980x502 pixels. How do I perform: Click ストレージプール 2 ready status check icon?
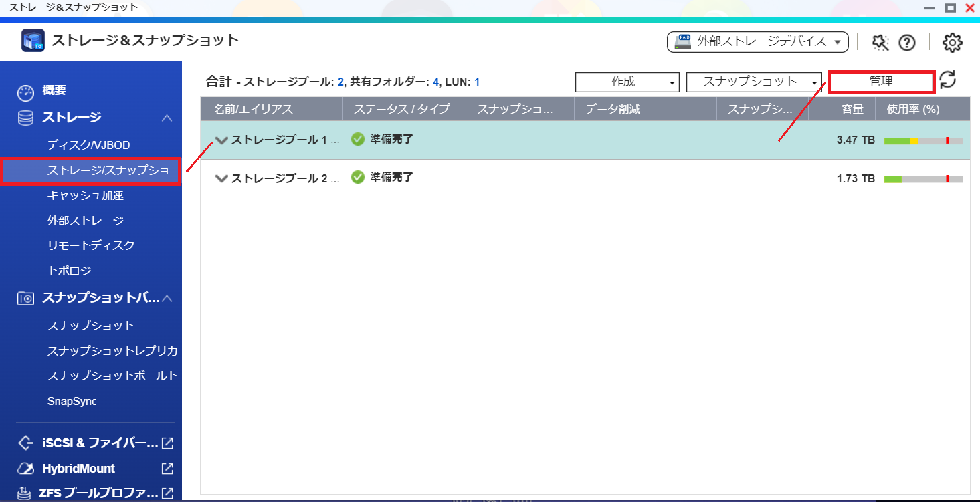[358, 177]
